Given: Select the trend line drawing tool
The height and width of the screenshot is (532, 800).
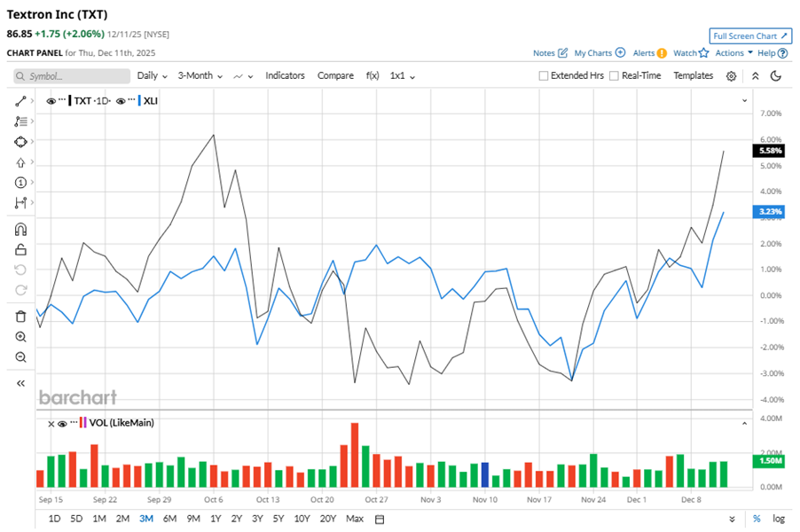Looking at the screenshot, I should pyautogui.click(x=20, y=101).
